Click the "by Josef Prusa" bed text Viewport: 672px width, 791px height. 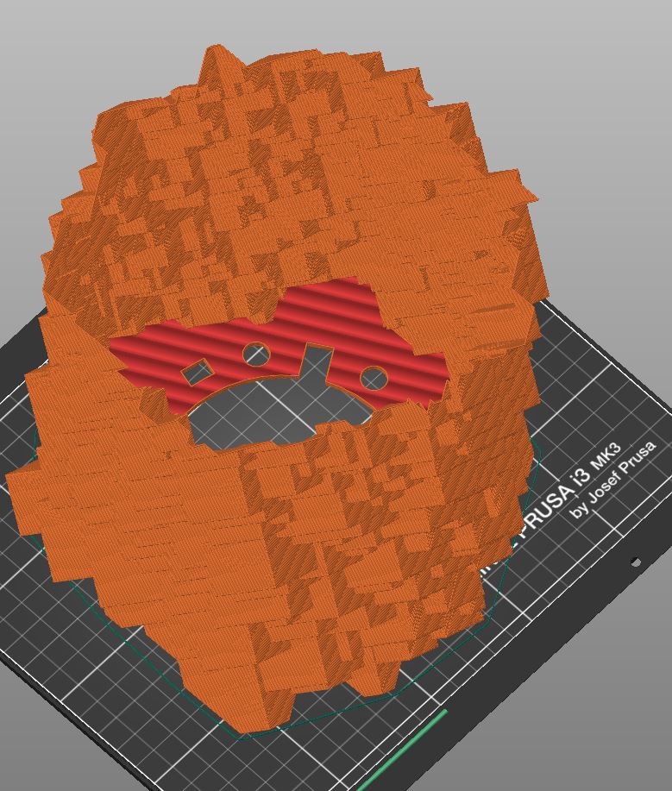[x=613, y=480]
